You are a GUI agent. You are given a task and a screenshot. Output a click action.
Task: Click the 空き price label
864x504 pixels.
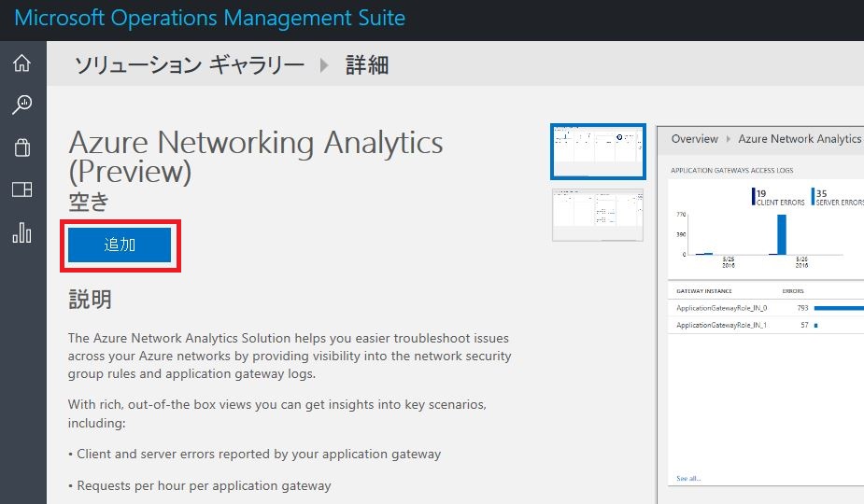click(x=89, y=202)
